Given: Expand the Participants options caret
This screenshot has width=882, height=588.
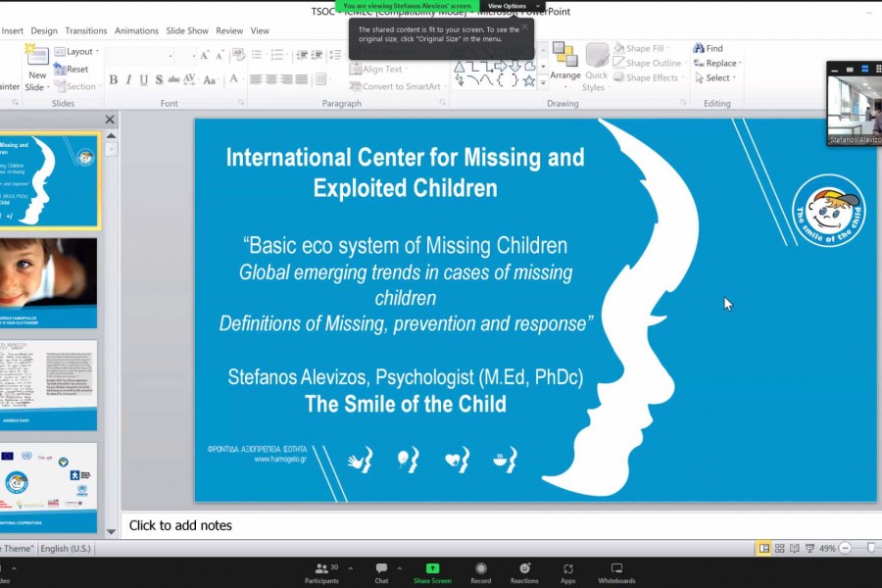Looking at the screenshot, I should [x=351, y=568].
